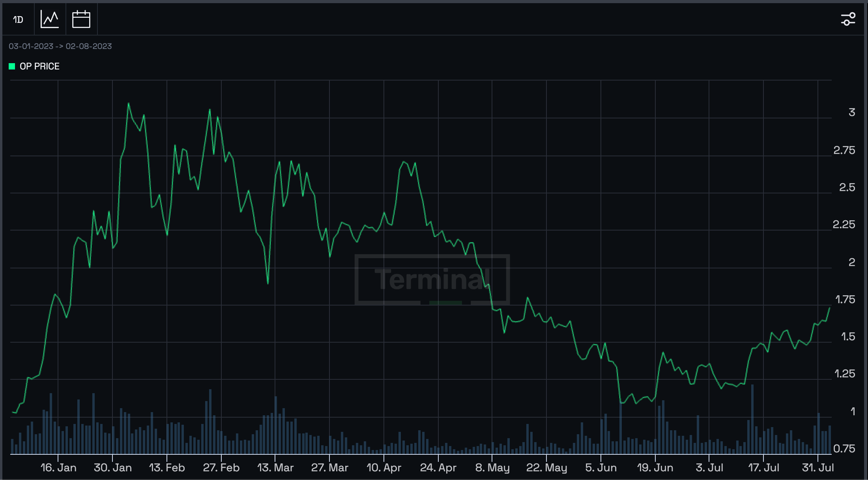Viewport: 868px width, 480px height.
Task: Click the 22. May x-axis label
Action: point(547,468)
